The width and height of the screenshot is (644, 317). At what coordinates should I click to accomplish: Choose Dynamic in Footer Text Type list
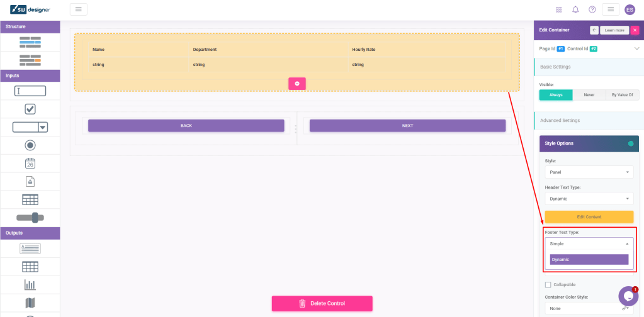(x=589, y=259)
